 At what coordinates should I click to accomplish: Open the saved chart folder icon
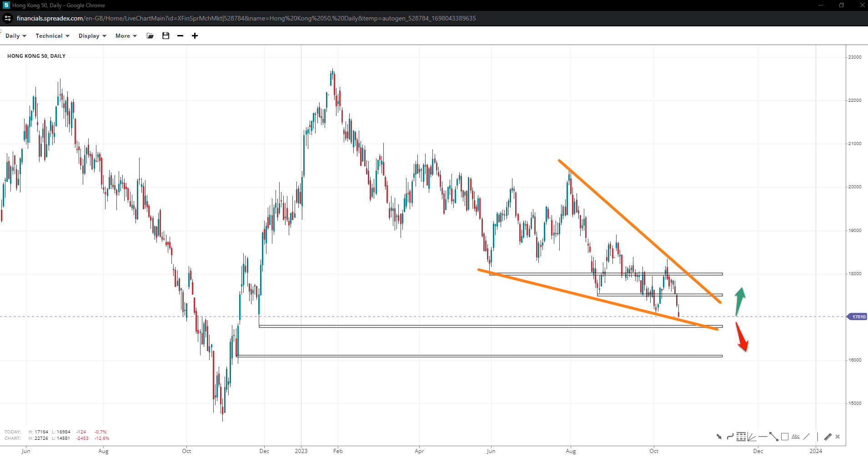pos(150,36)
